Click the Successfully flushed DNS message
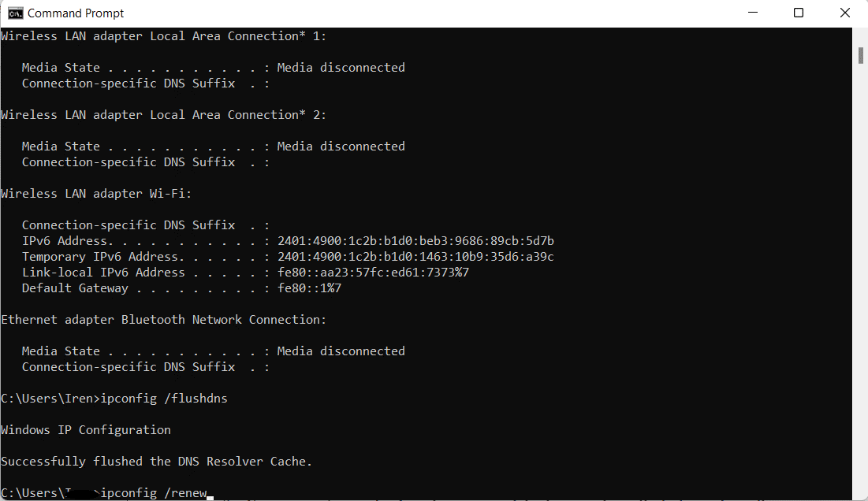 (x=155, y=461)
